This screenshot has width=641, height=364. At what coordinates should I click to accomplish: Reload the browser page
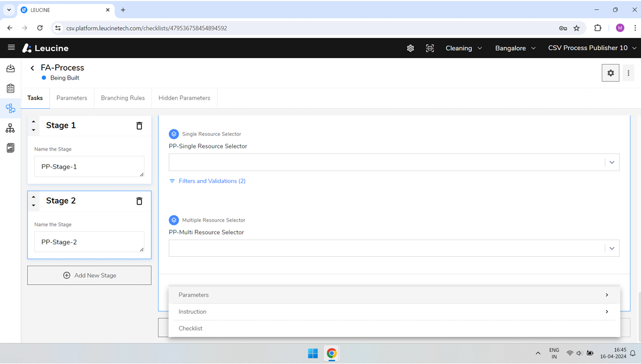point(40,28)
